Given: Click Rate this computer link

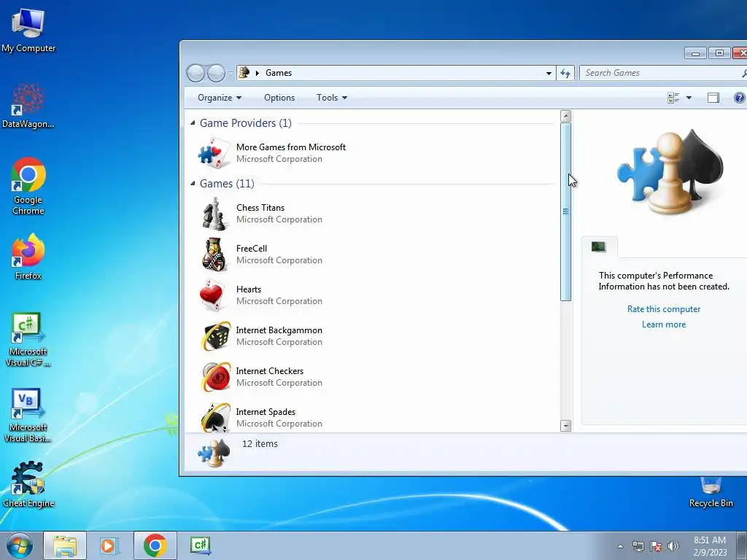Looking at the screenshot, I should [x=664, y=309].
